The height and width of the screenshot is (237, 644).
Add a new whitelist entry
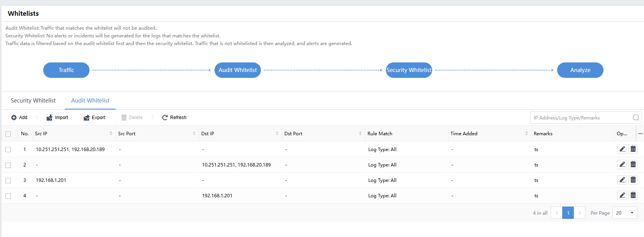(x=19, y=118)
